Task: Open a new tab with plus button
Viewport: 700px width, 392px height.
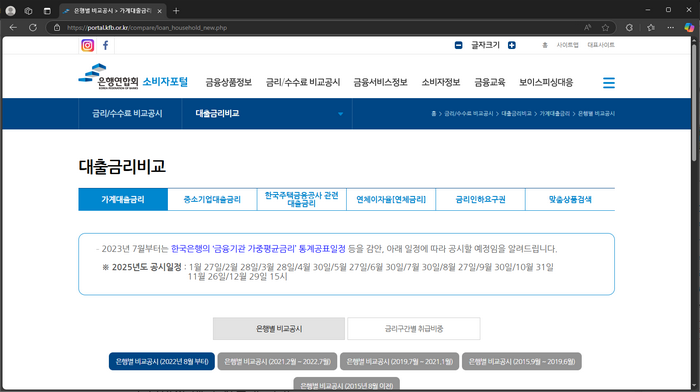Action: [176, 11]
